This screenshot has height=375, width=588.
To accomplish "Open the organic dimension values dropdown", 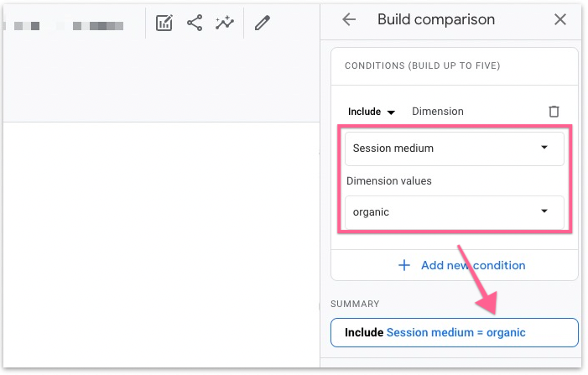I will [x=453, y=212].
